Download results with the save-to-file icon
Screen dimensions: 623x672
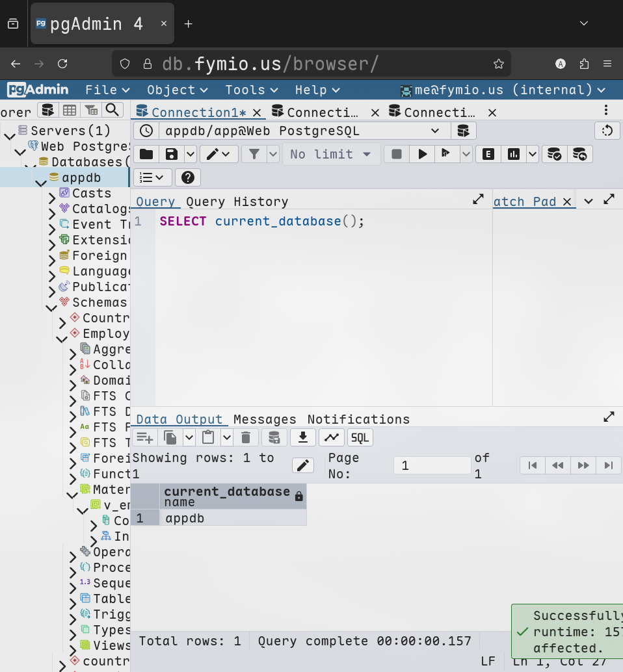point(302,437)
